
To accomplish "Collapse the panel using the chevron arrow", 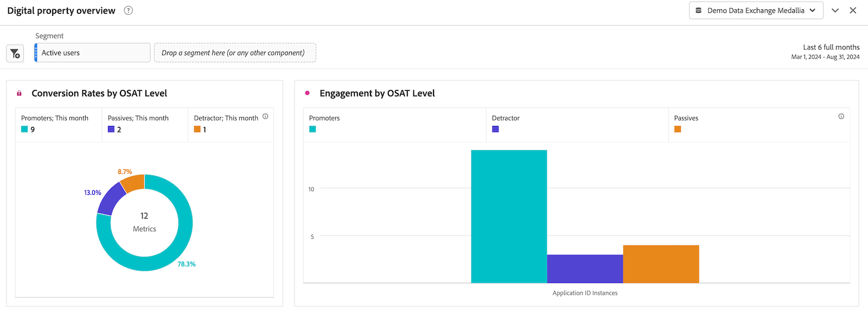I will point(835,10).
